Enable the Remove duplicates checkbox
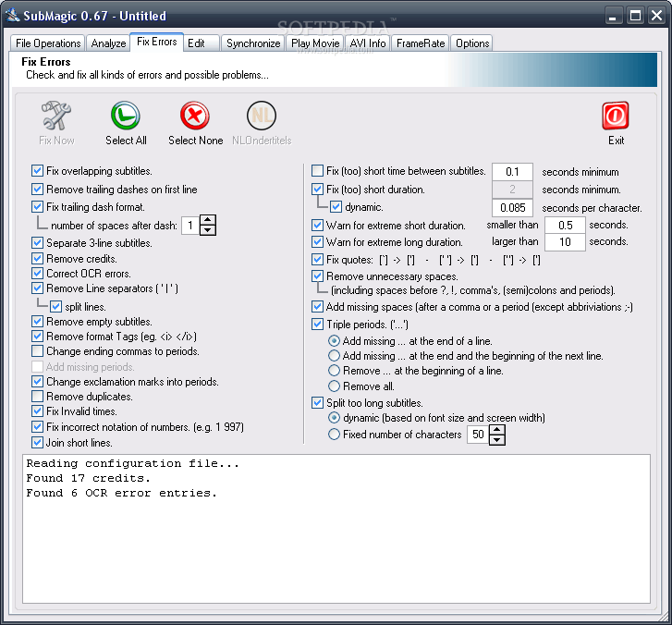Viewport: 672px width, 625px height. (x=37, y=396)
